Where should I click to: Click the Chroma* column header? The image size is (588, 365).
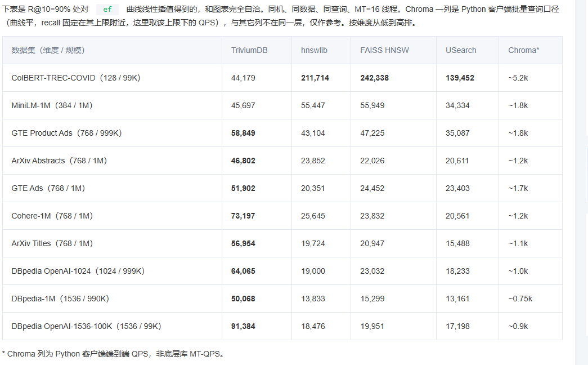coord(523,50)
